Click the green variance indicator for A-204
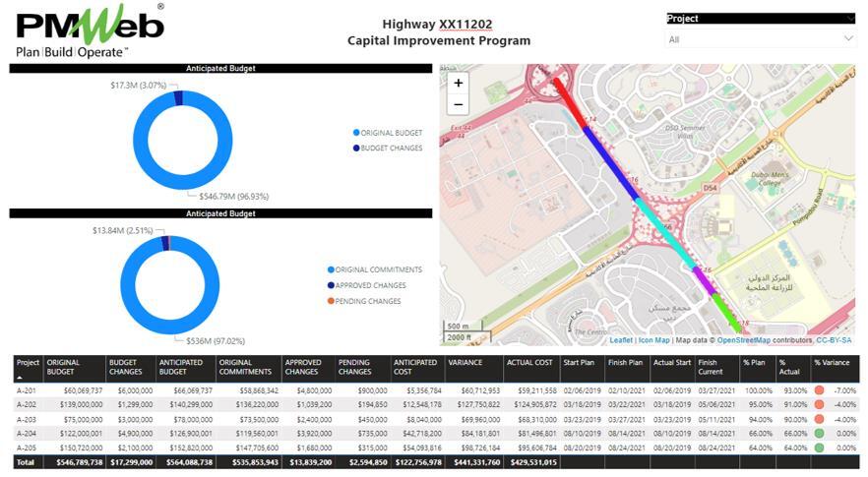 click(x=819, y=432)
